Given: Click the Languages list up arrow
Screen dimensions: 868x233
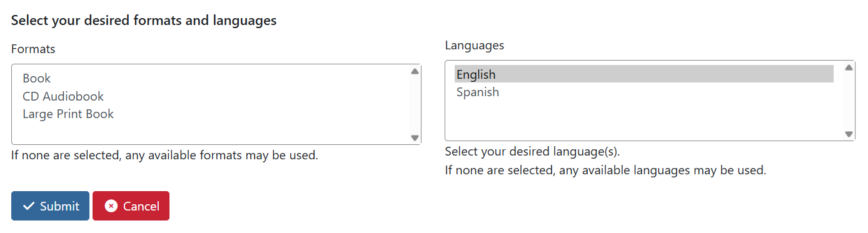Looking at the screenshot, I should coord(849,68).
